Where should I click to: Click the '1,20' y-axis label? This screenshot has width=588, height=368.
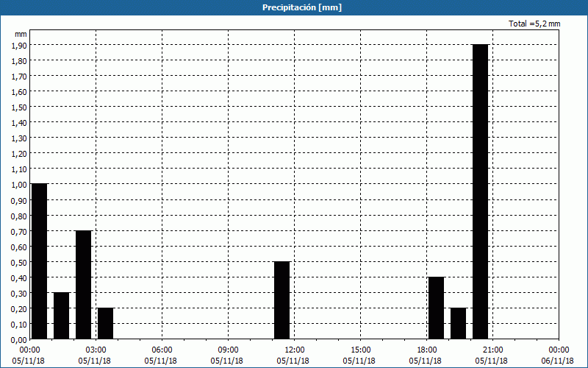point(19,154)
